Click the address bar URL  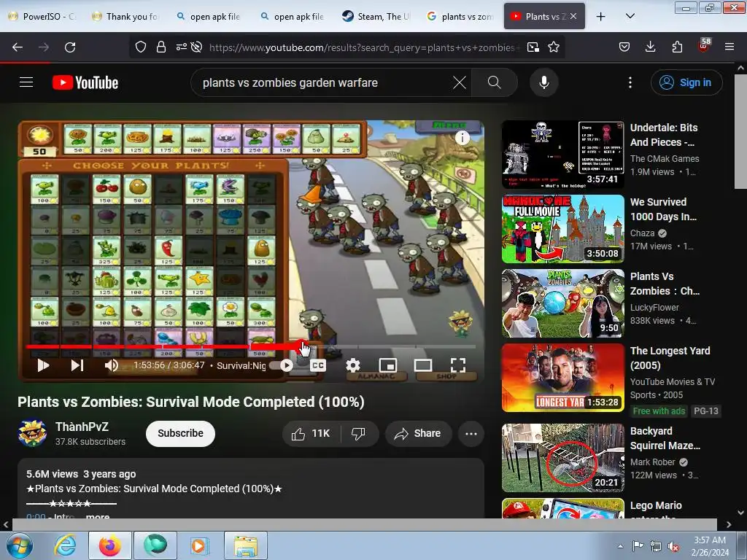pos(364,47)
